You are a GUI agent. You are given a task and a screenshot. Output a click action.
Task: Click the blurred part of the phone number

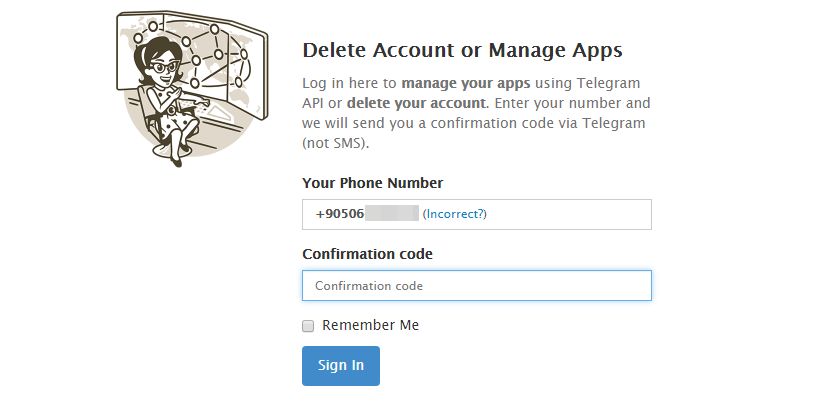pyautogui.click(x=391, y=214)
